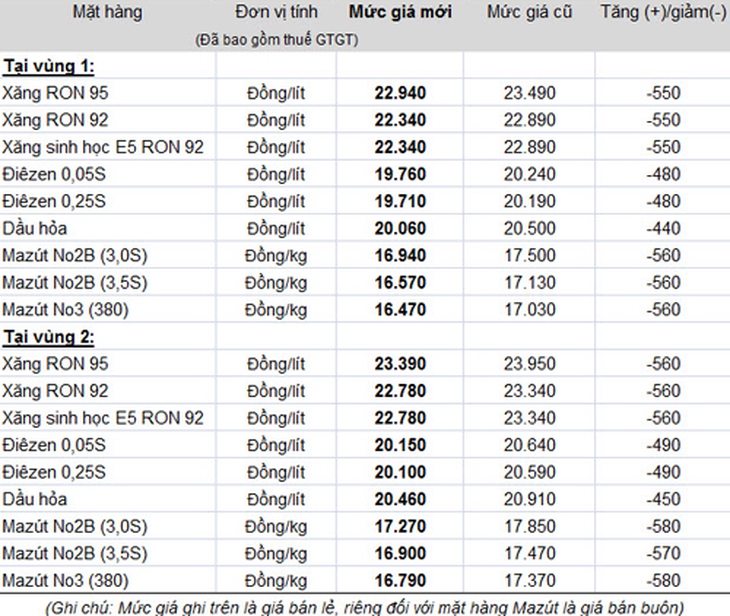Select the 'Tại vùng 2:' section heading
Viewport: 730px width, 616px height.
(49, 337)
